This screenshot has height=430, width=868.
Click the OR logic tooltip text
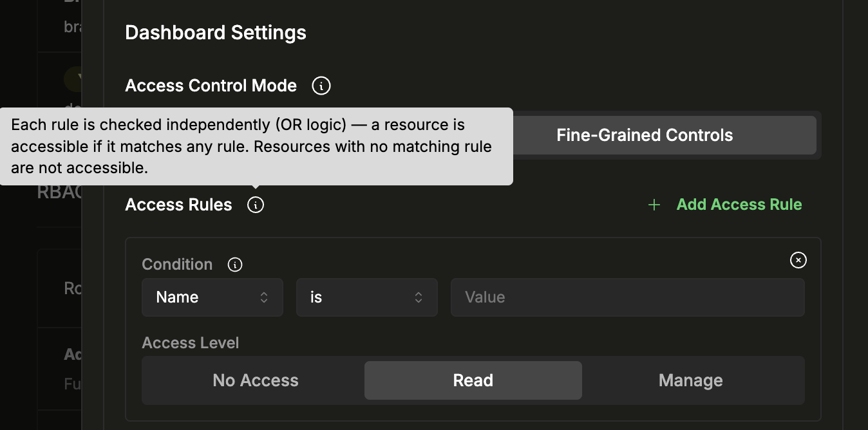pos(251,146)
